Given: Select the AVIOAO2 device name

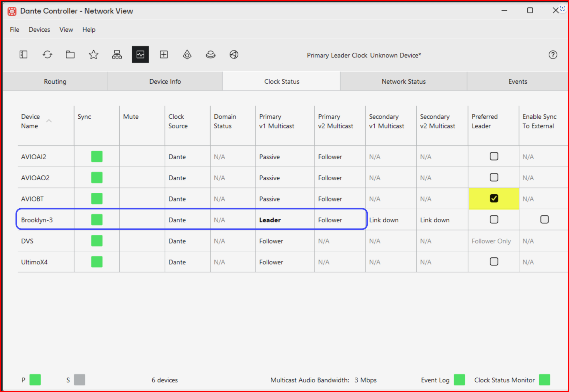Looking at the screenshot, I should coord(35,178).
